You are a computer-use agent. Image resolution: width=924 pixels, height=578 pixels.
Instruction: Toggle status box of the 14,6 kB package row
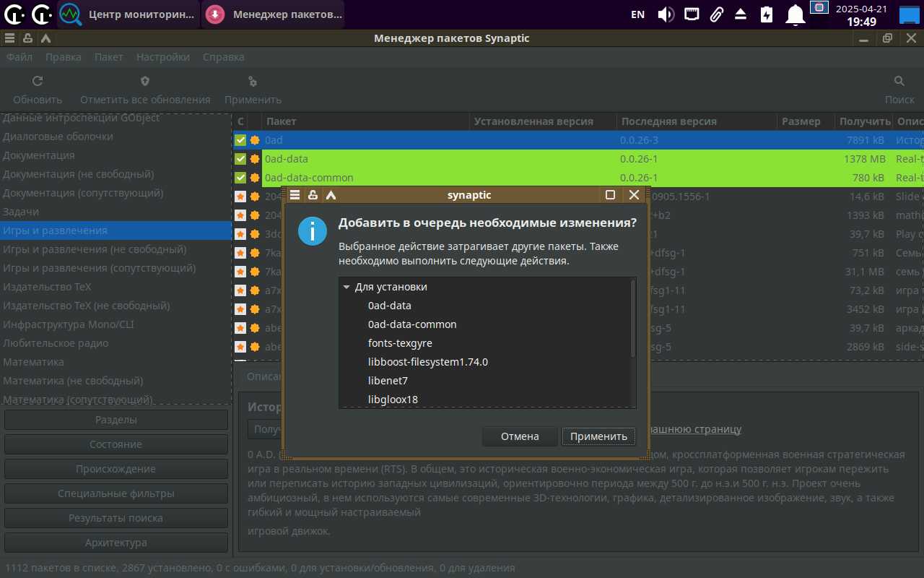tap(240, 197)
